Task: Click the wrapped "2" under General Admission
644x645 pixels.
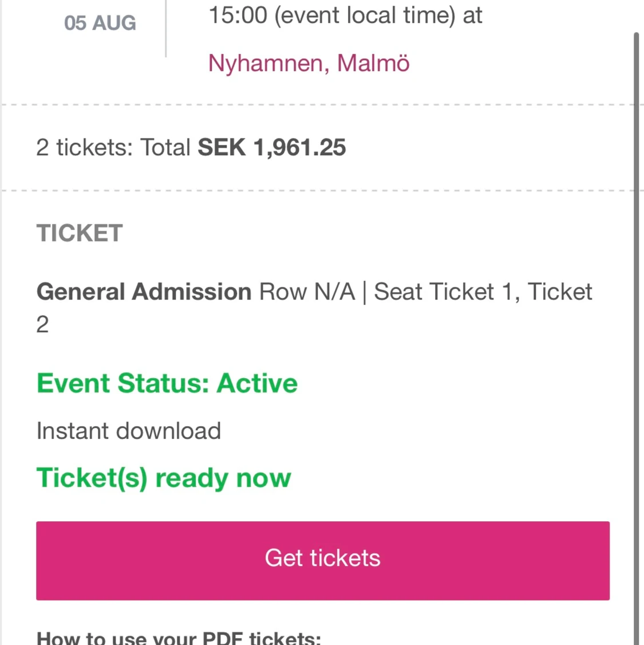Action: coord(42,325)
